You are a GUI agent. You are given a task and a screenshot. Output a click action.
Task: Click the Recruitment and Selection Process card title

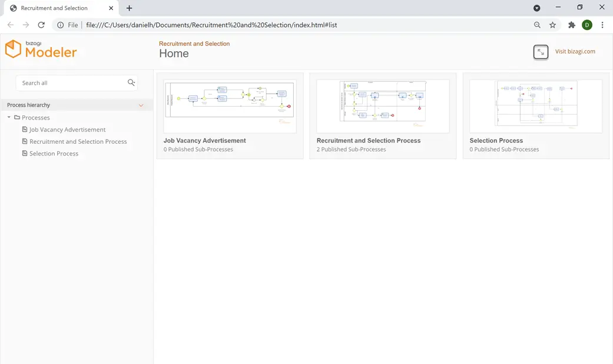click(369, 140)
